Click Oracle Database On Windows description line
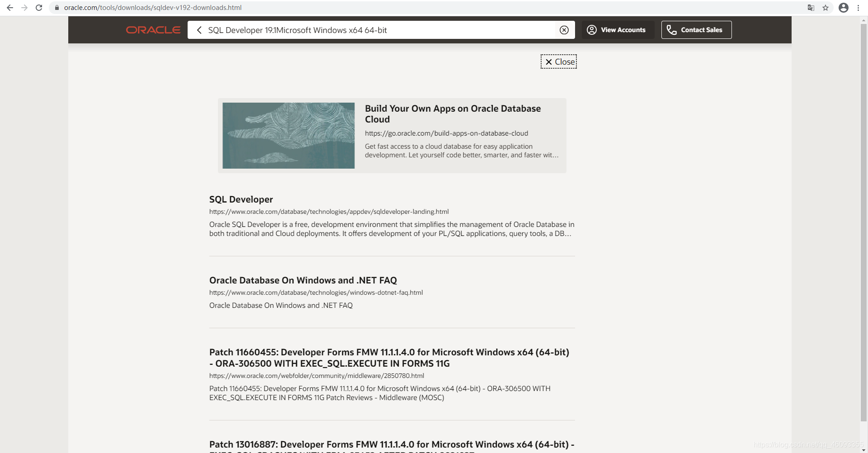This screenshot has height=453, width=868. pos(281,306)
